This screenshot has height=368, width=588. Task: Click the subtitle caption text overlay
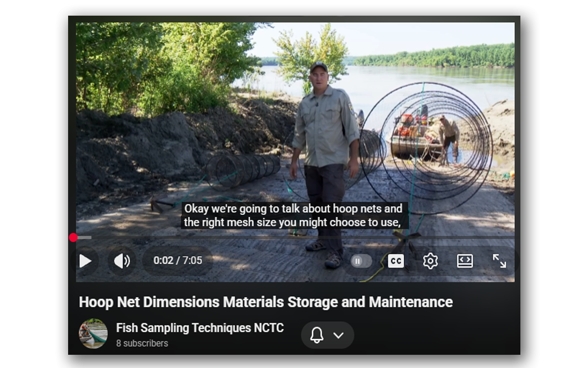pos(294,216)
